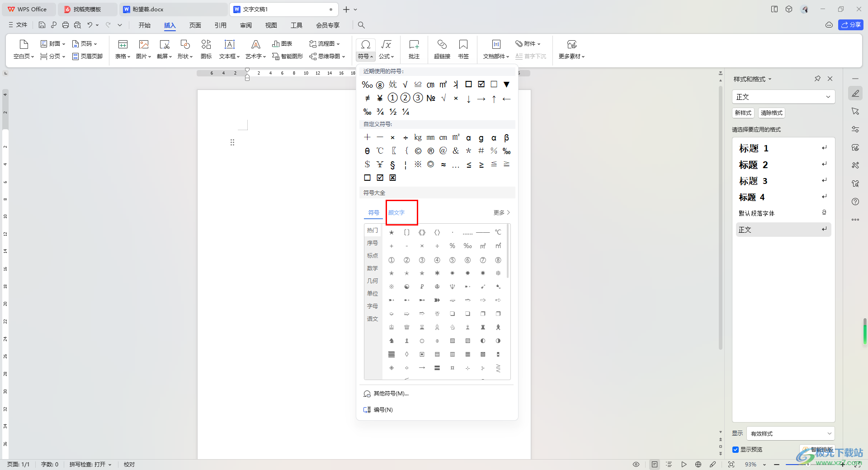Open the Formula insert tool
Viewport: 868px width, 470px height.
pyautogui.click(x=386, y=50)
